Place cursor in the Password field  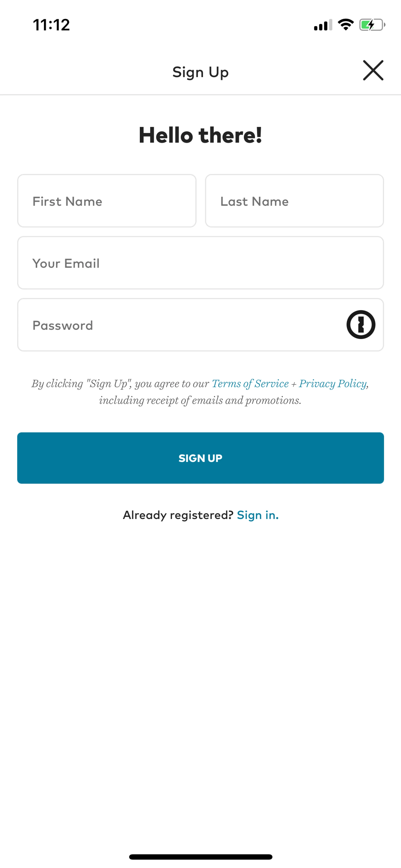pyautogui.click(x=179, y=325)
